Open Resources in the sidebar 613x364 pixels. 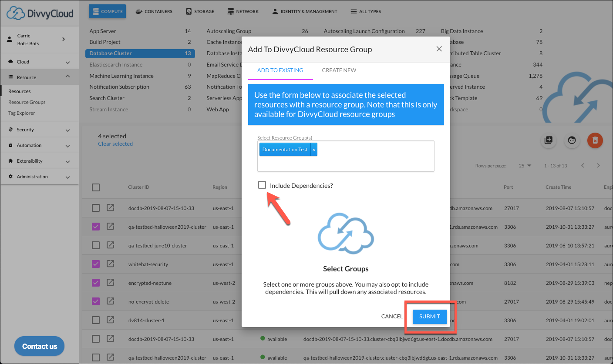pos(20,91)
